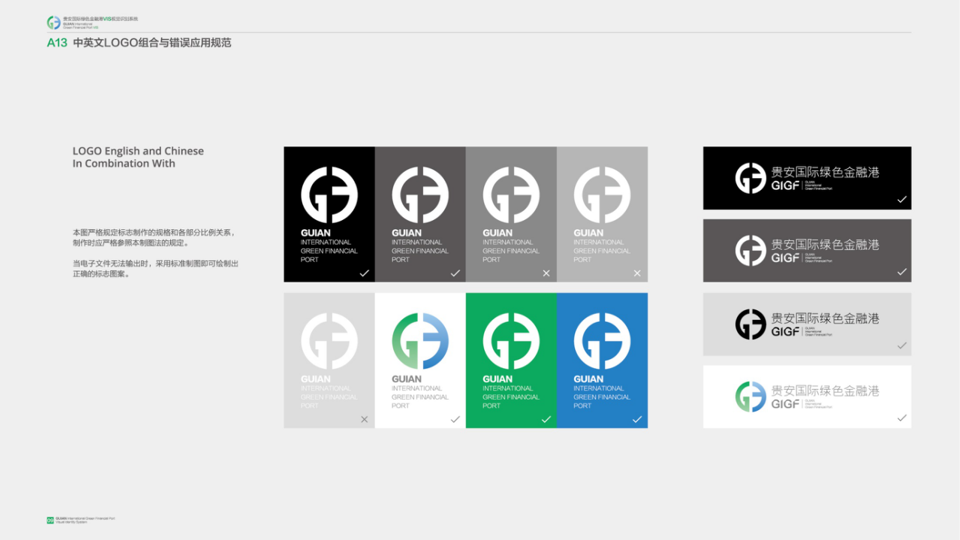Click the gradient G emblem on white banner

coord(751,396)
